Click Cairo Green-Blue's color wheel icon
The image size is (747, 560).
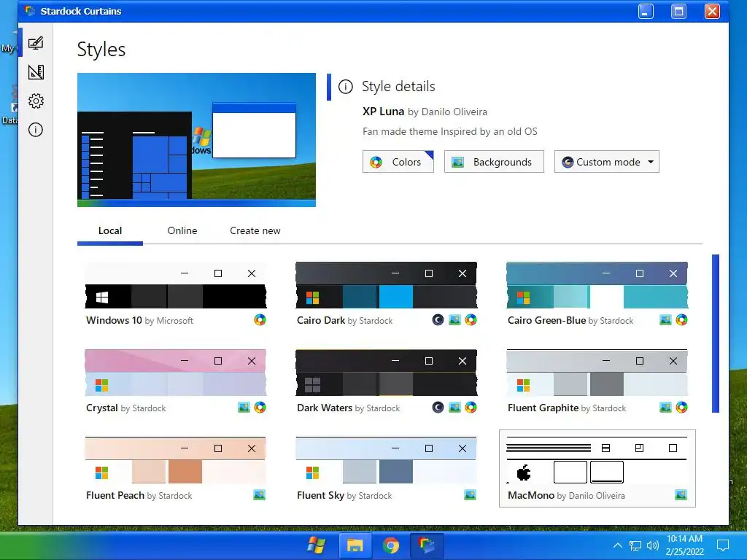(682, 320)
